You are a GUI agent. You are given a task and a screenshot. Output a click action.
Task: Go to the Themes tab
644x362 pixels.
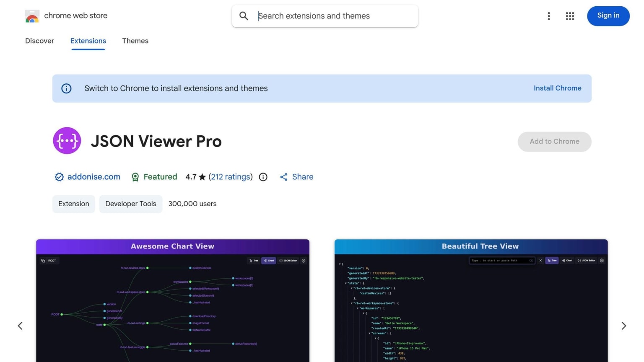[135, 41]
